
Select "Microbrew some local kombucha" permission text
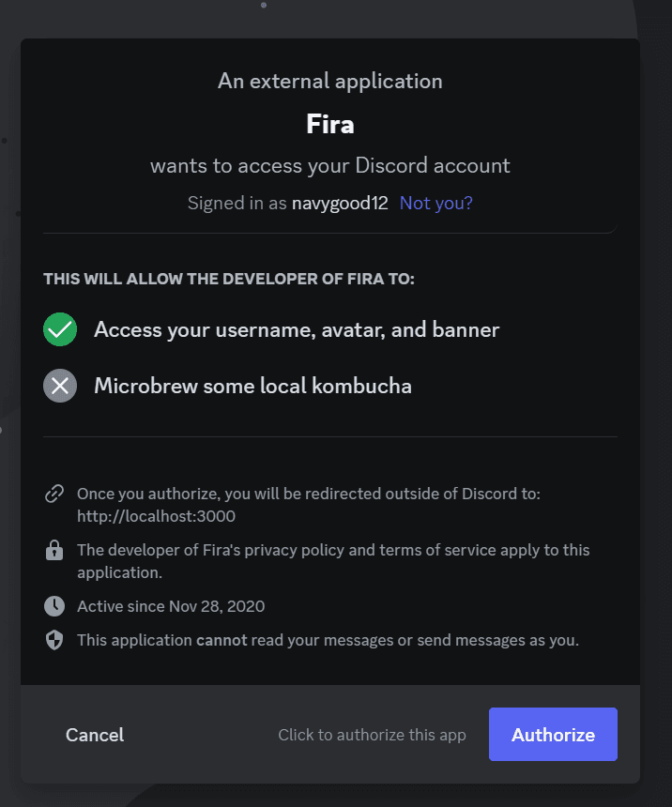pos(252,386)
